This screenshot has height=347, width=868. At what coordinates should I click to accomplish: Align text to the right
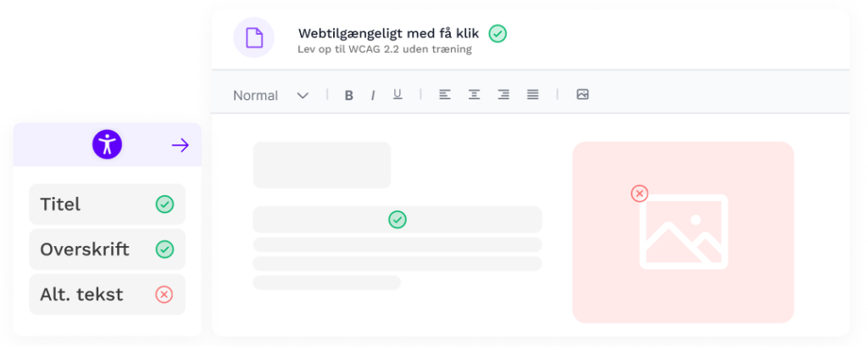coord(504,95)
